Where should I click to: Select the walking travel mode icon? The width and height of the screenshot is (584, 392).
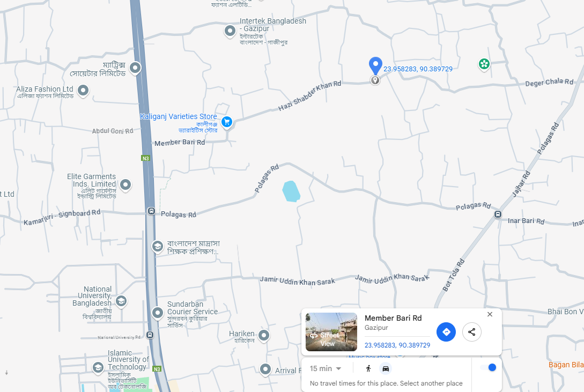[x=368, y=368]
